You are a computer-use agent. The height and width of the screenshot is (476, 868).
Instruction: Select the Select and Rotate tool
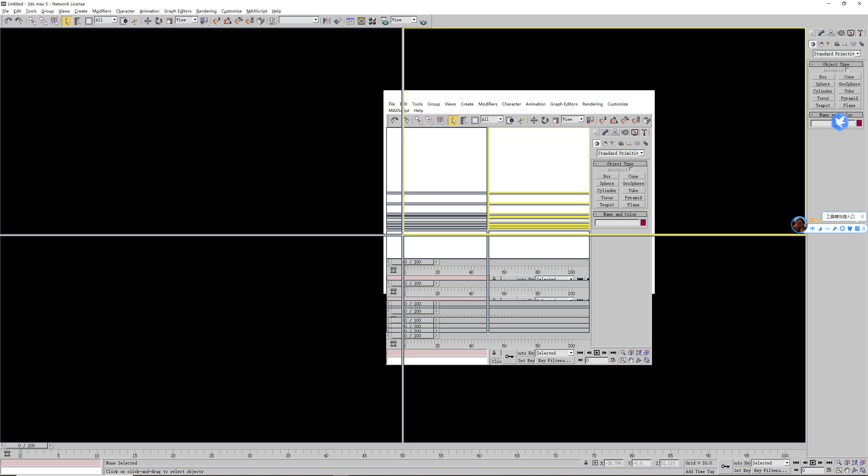[158, 21]
